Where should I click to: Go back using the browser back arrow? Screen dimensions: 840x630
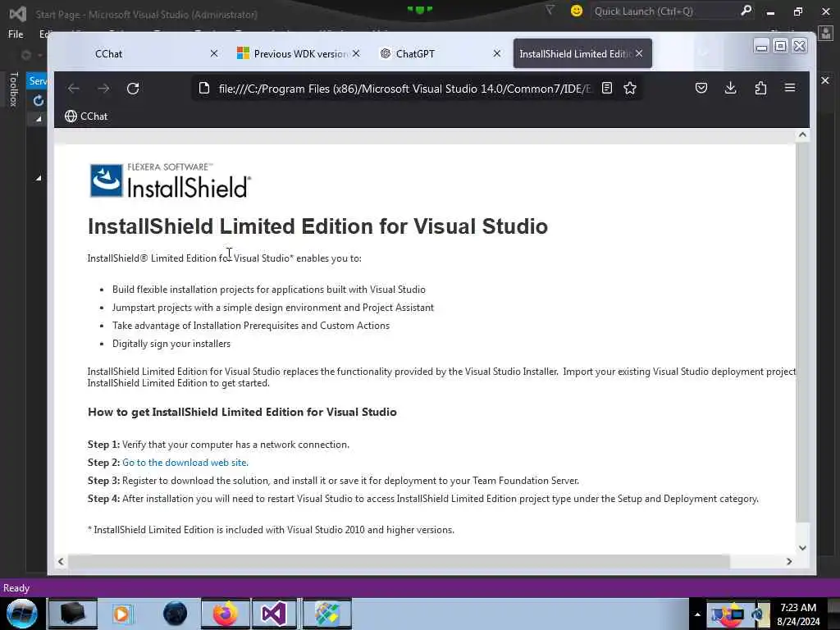tap(74, 89)
